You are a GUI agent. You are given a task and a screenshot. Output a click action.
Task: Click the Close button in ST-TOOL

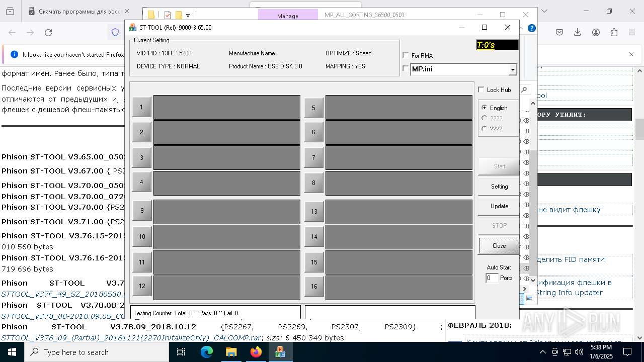(x=499, y=245)
